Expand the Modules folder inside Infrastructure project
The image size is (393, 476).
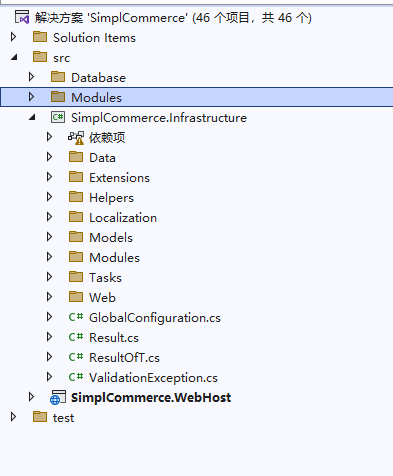tap(49, 257)
